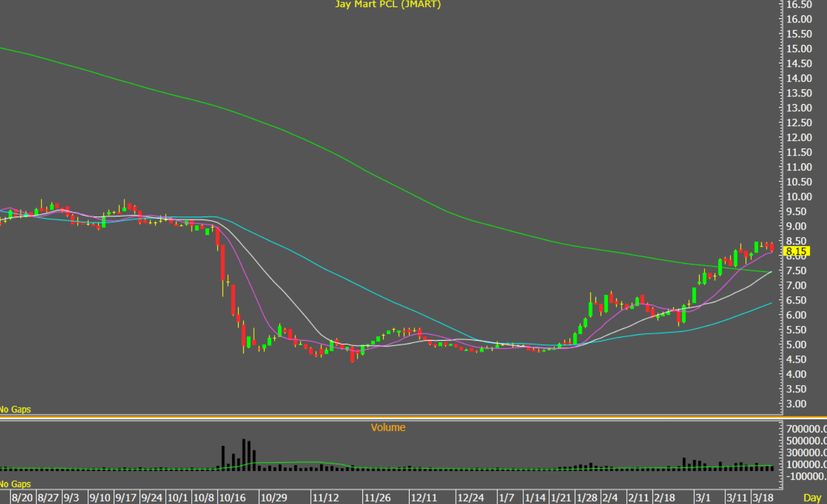Click the 16.00 price axis label
This screenshot has height=504, width=827.
tap(799, 19)
